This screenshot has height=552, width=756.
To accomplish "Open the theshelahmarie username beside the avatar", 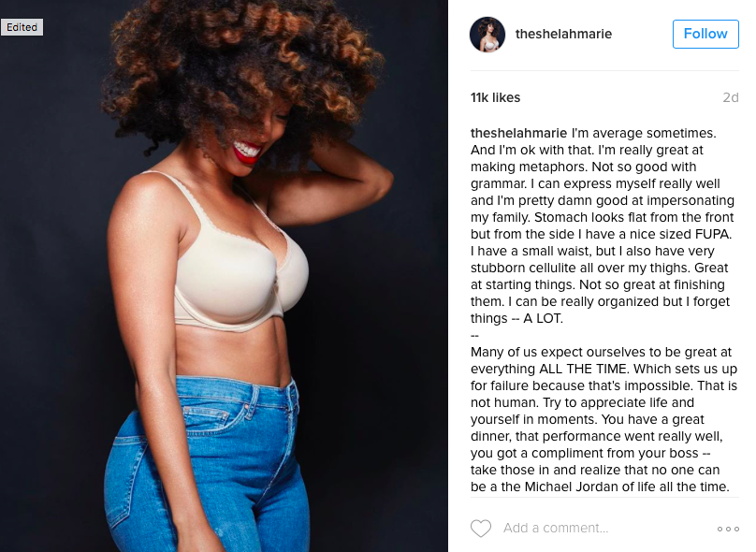I will (x=563, y=34).
